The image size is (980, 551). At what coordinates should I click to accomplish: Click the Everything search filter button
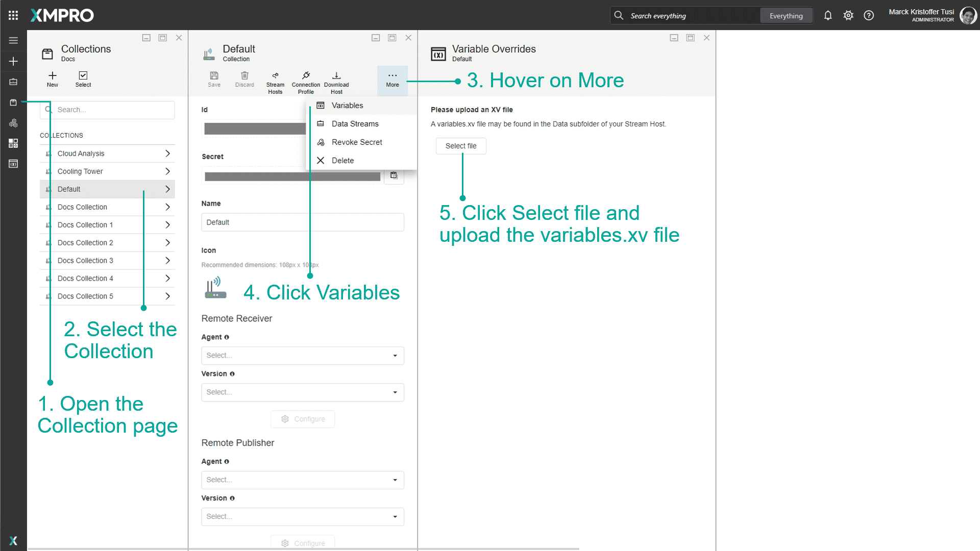(x=786, y=16)
